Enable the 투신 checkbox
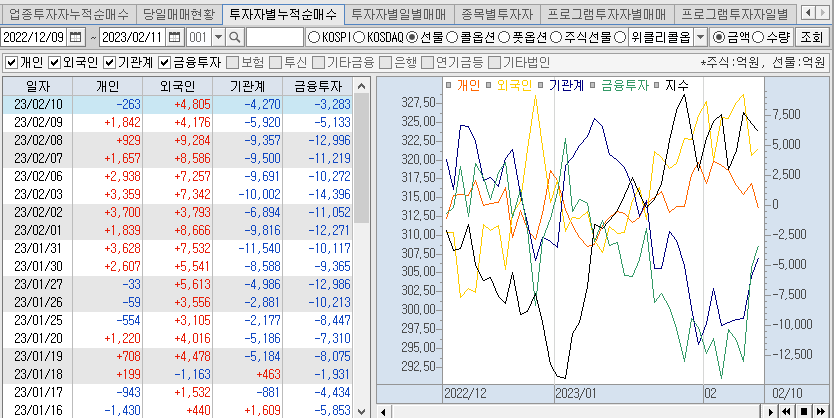The width and height of the screenshot is (834, 418). [x=275, y=63]
